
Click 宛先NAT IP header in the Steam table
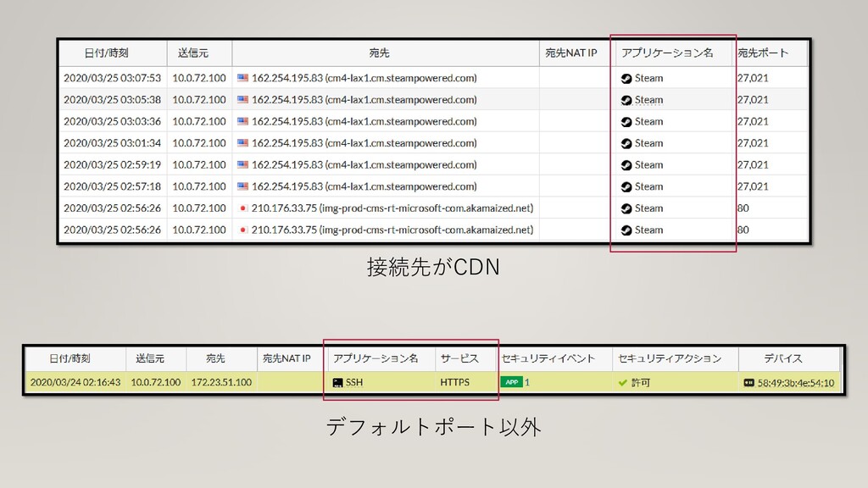click(570, 53)
